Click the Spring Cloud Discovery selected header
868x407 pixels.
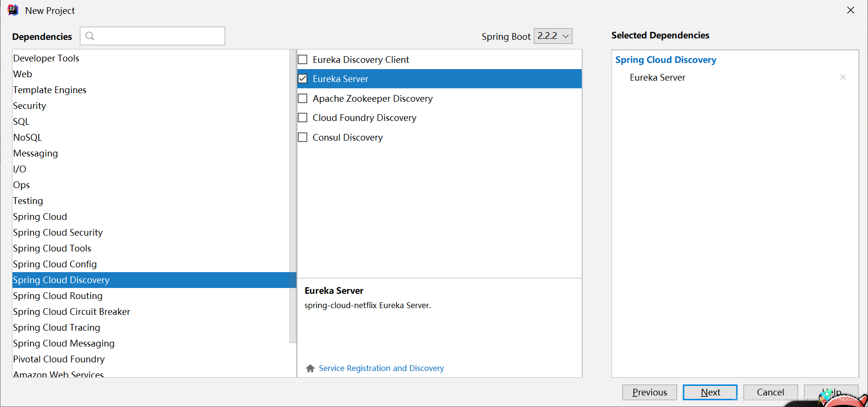point(665,60)
